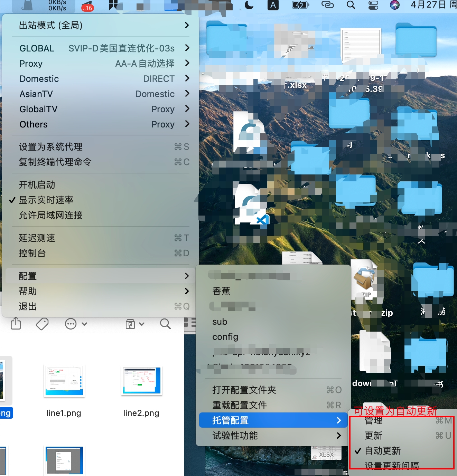Open Spotlight search in the menu bar

[351, 5]
